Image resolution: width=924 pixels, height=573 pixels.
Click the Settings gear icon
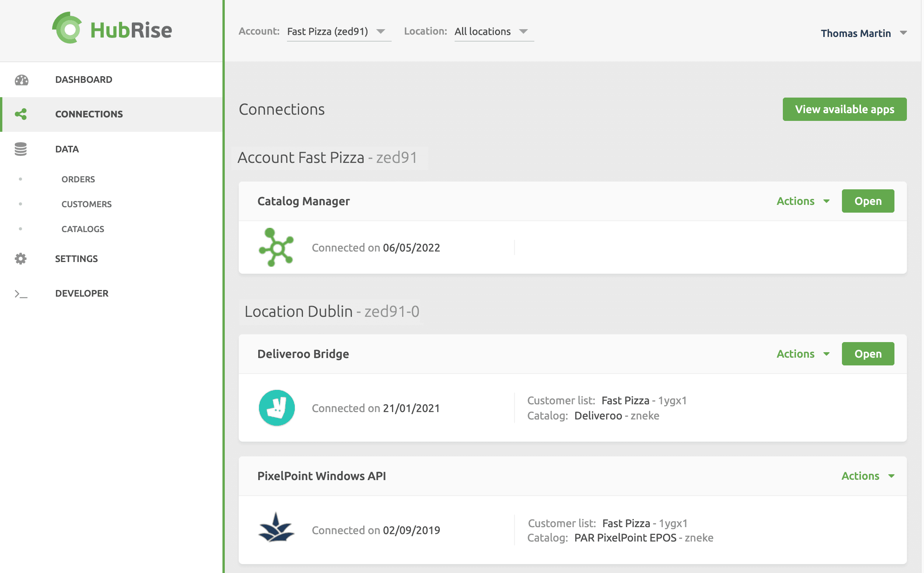(20, 259)
